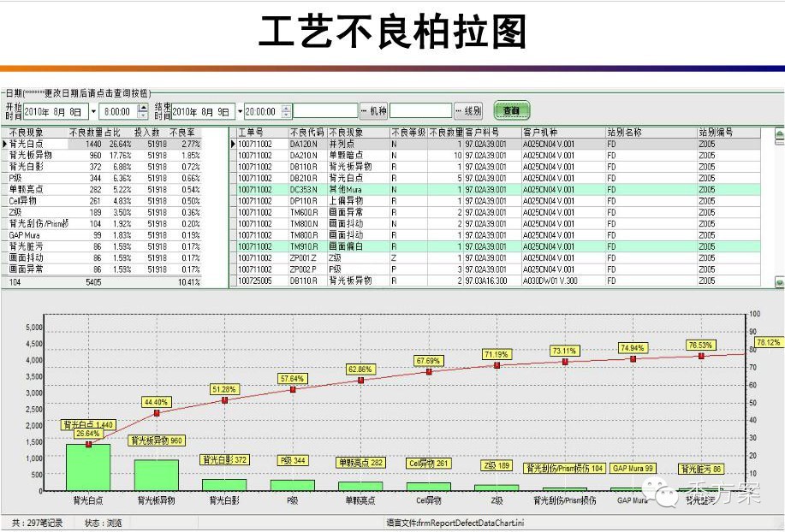Focus the 线别 text input field
Viewport: 785px width, 532px height.
click(421, 111)
